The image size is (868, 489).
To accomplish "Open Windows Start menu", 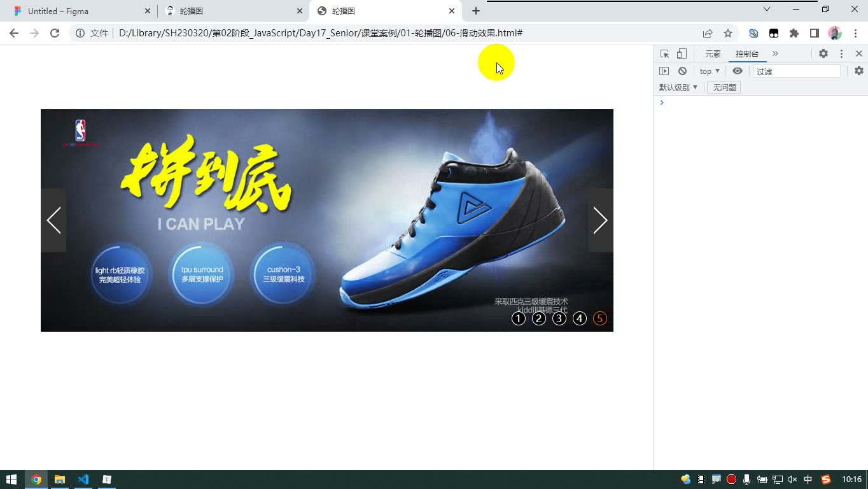I will 11,479.
